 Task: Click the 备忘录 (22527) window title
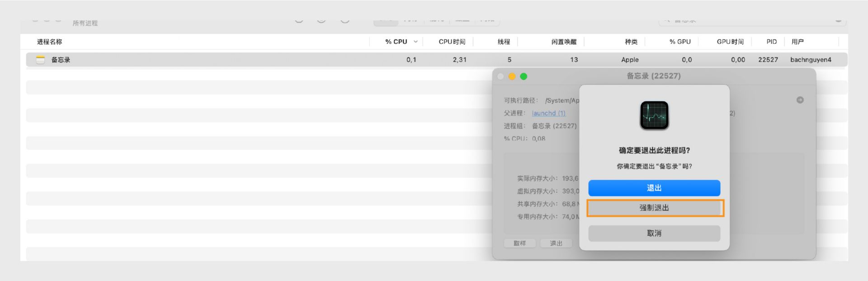tap(654, 76)
